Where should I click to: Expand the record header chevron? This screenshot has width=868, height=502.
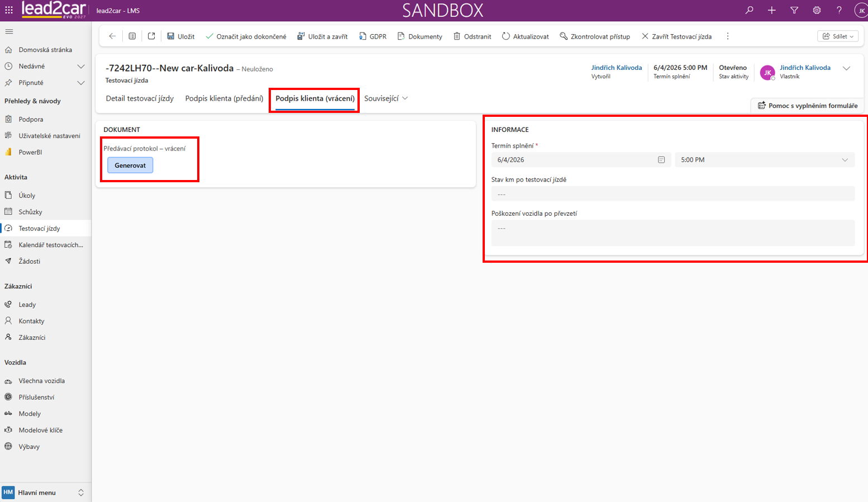tap(846, 68)
